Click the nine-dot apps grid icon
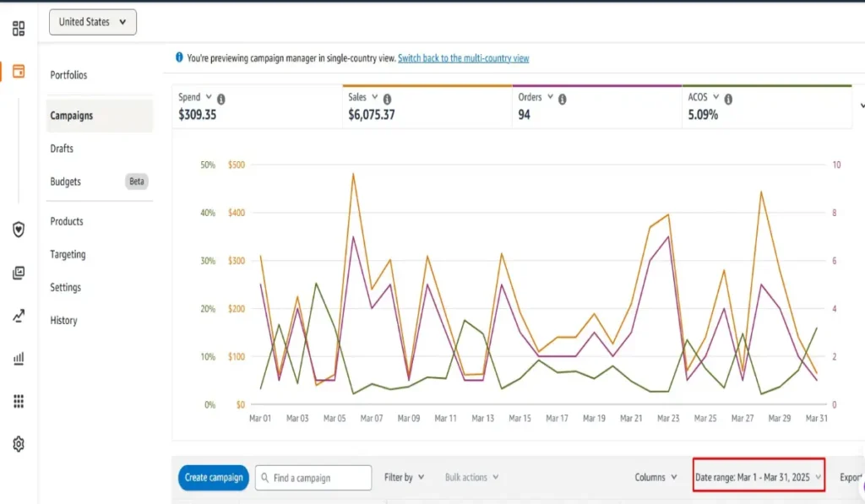Screen dimensions: 865x504 (19, 401)
